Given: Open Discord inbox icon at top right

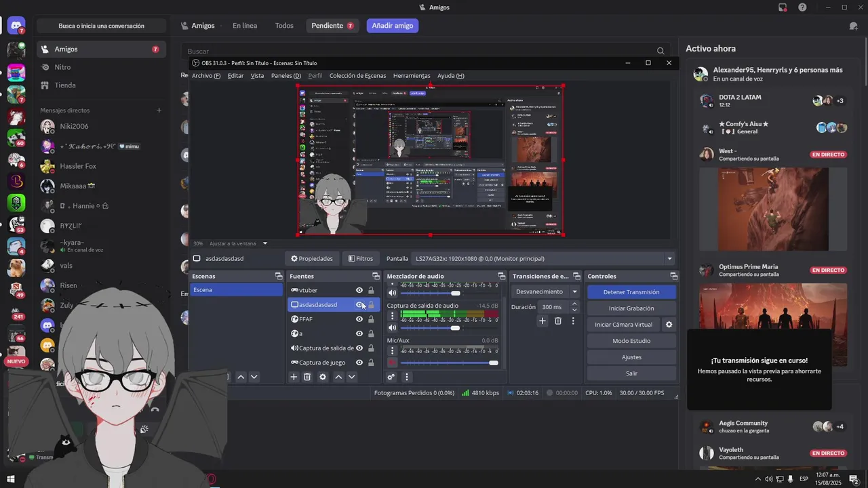Looking at the screenshot, I should 783,7.
